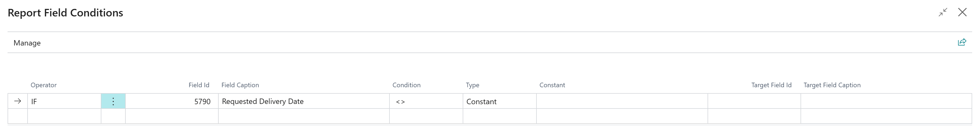Viewport: 980px width, 126px height.
Task: Click the collapse page arrows icon
Action: point(943,13)
